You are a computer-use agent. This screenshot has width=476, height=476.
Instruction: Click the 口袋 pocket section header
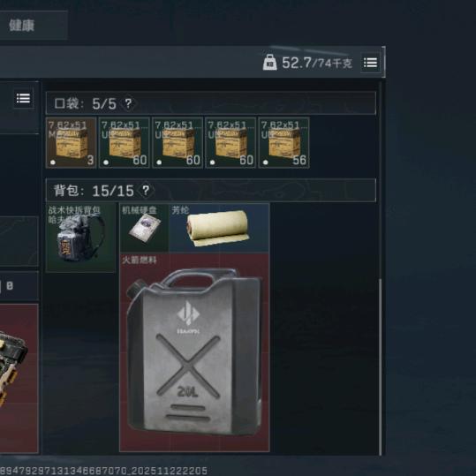(211, 103)
